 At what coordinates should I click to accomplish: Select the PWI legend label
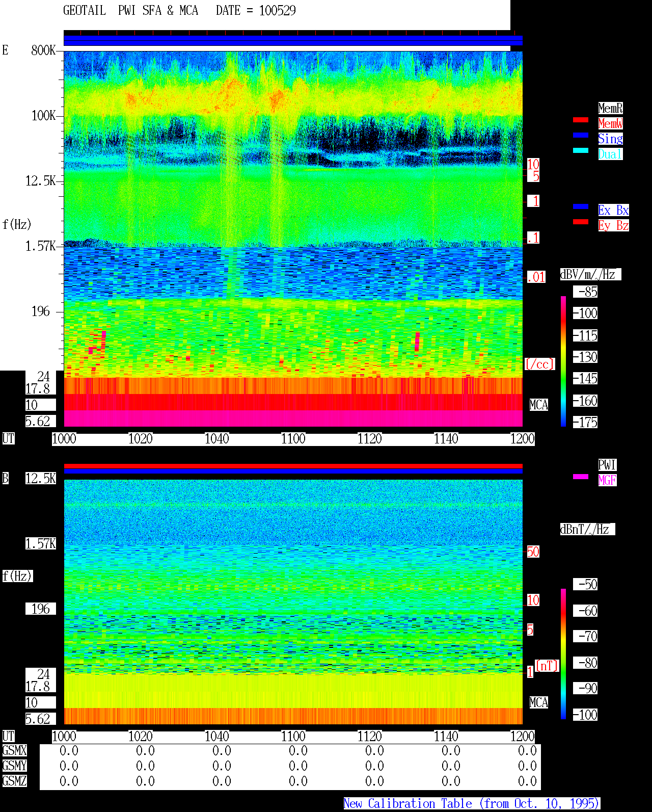tap(607, 465)
